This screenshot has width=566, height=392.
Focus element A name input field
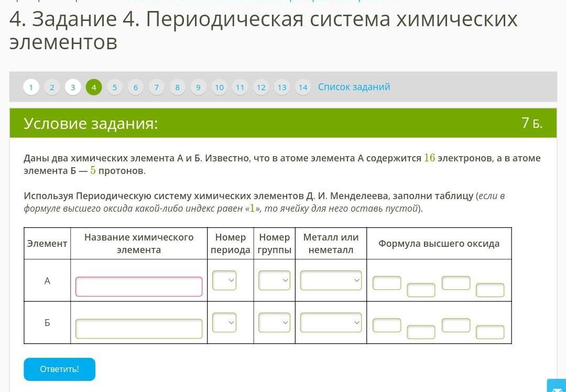139,287
